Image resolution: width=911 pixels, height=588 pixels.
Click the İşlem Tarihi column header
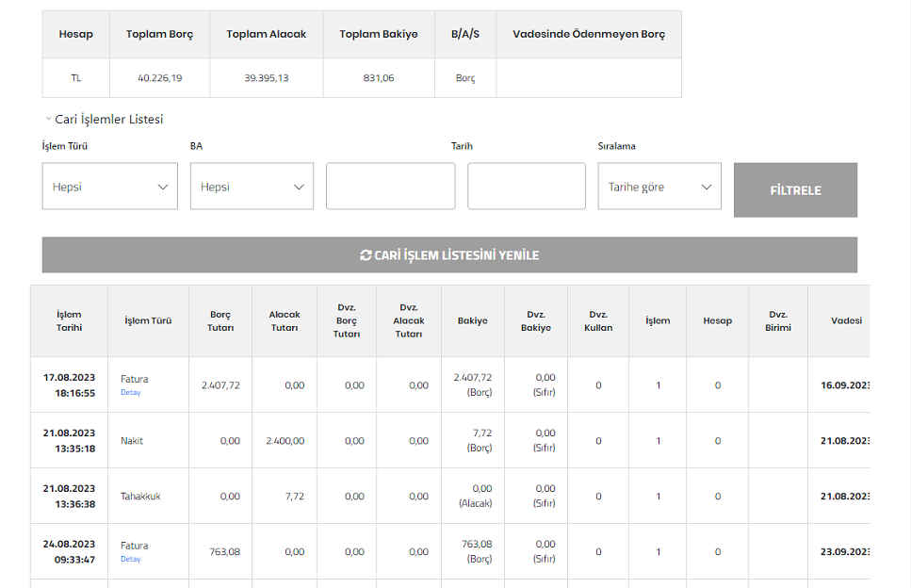point(69,320)
